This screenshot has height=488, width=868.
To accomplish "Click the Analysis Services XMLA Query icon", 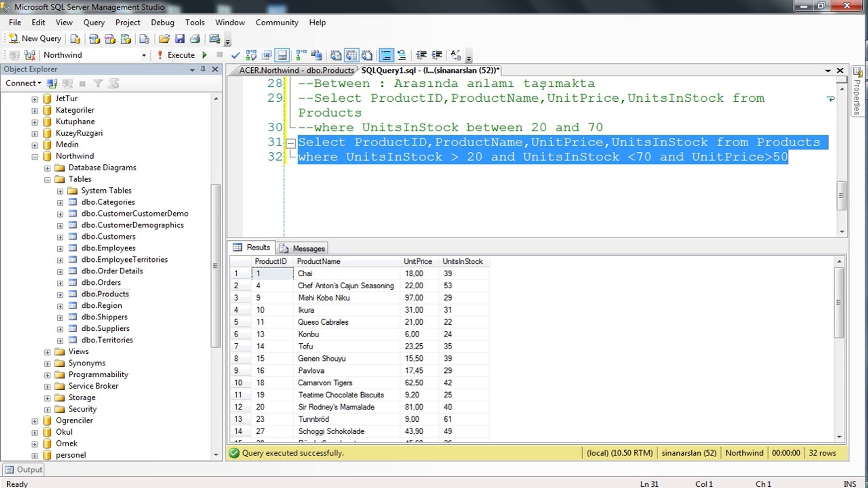I will point(126,39).
